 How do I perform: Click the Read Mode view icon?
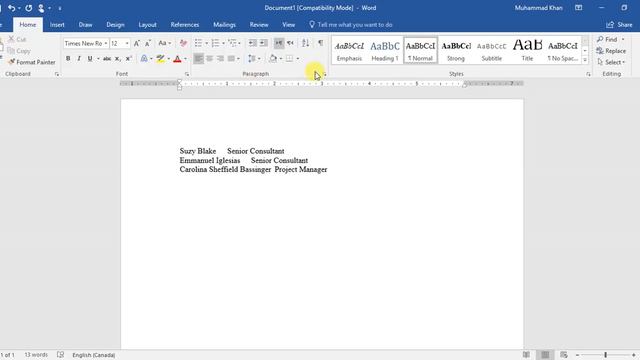coord(527,355)
